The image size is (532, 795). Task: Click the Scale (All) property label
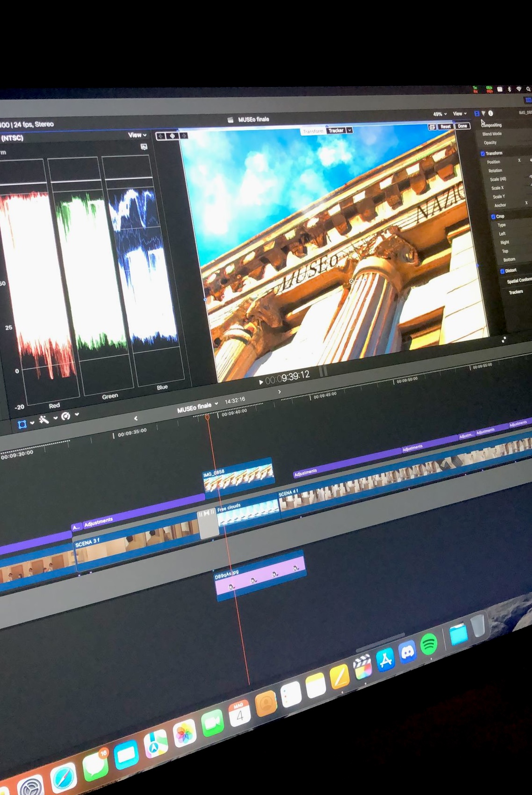tap(498, 179)
